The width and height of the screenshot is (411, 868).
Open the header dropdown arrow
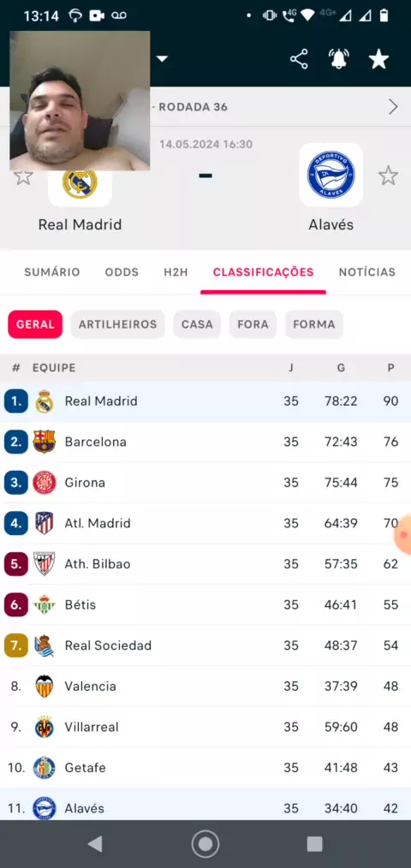162,59
